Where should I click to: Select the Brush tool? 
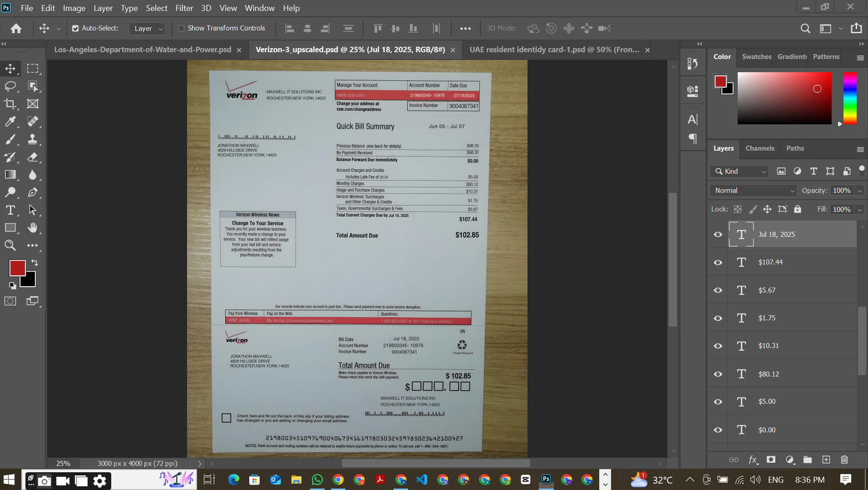coord(10,139)
